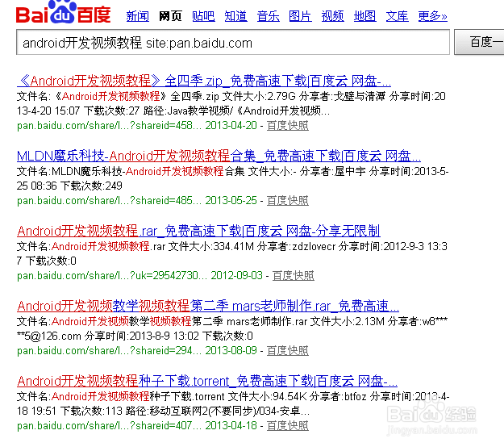
Task: Open 百度快照 for the 2013-08-09 result
Action: [288, 350]
